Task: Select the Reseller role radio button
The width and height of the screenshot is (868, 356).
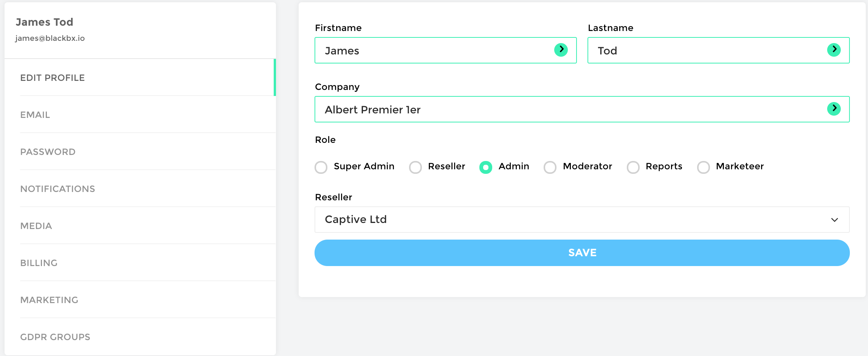Action: coord(415,167)
